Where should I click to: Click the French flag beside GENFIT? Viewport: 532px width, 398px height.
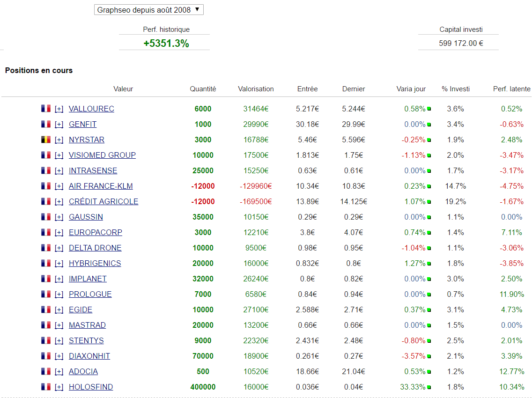point(46,124)
